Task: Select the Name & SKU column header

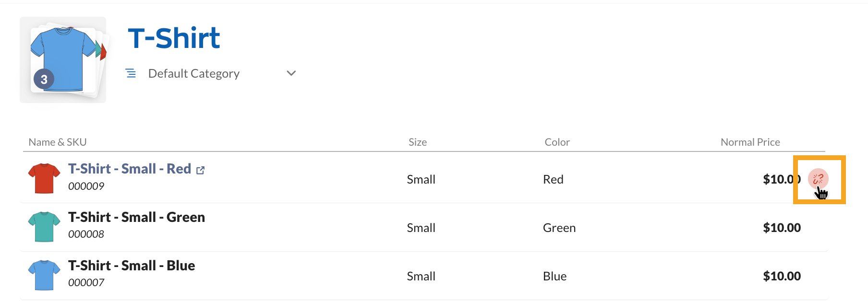Action: [x=58, y=142]
